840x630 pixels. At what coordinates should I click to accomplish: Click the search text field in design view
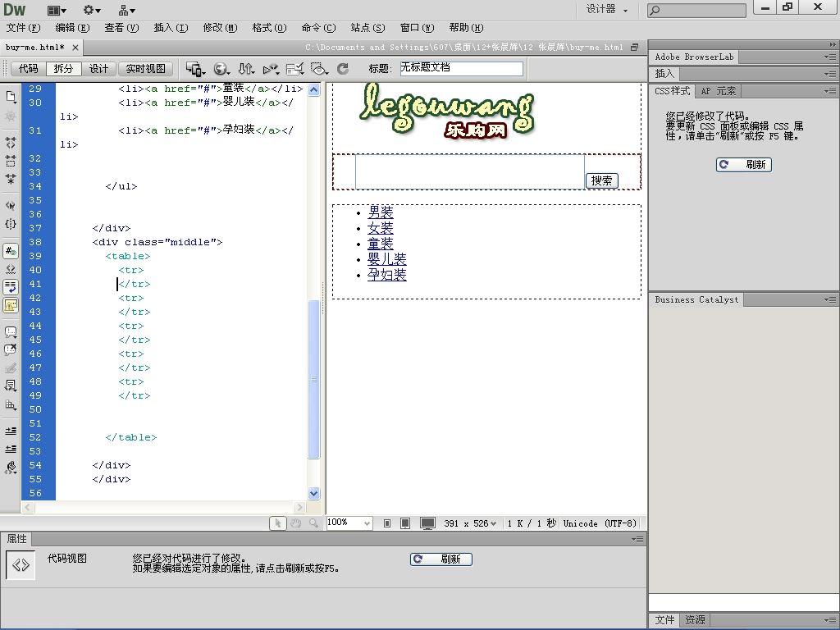tap(470, 171)
